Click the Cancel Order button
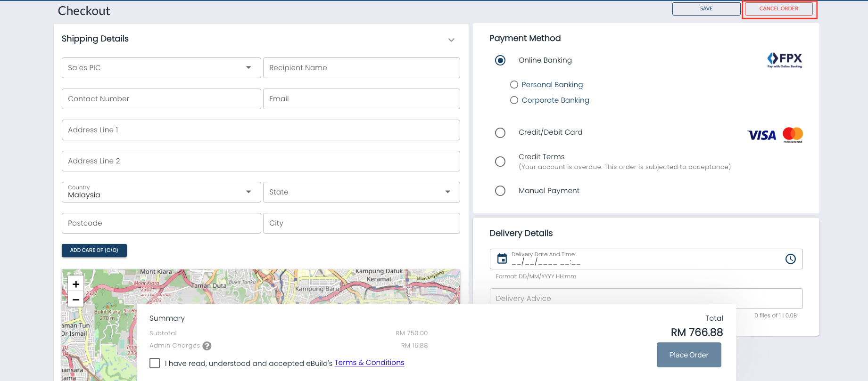868x381 pixels. point(778,9)
